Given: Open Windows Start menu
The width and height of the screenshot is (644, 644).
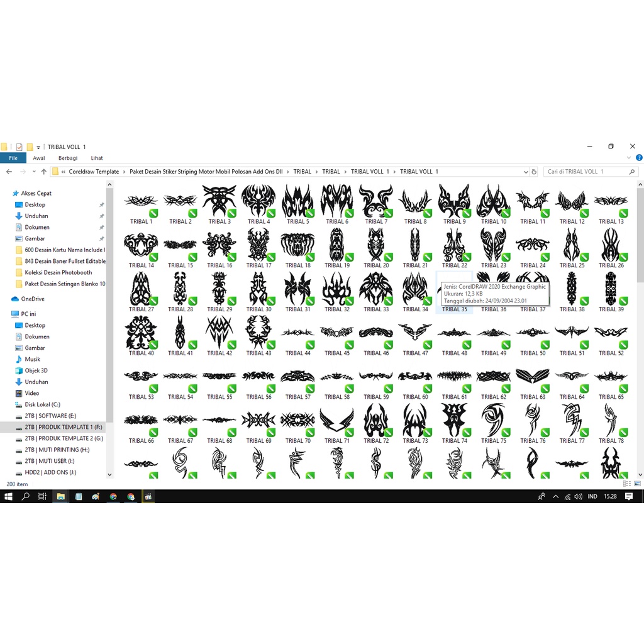Looking at the screenshot, I should [9, 496].
